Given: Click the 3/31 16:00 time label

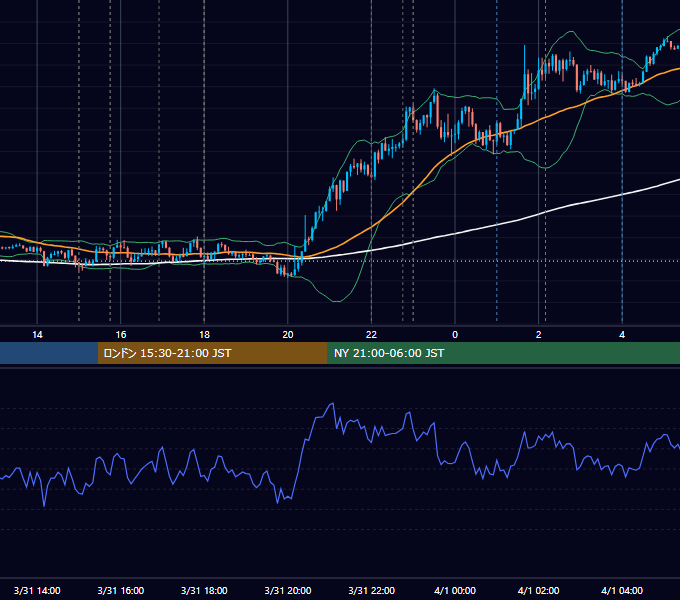Looking at the screenshot, I should click(x=121, y=590).
